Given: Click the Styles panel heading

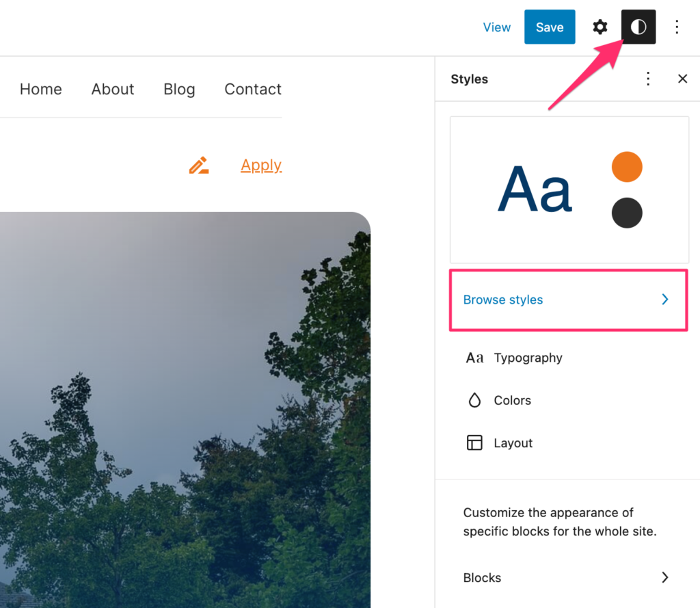Looking at the screenshot, I should tap(469, 79).
